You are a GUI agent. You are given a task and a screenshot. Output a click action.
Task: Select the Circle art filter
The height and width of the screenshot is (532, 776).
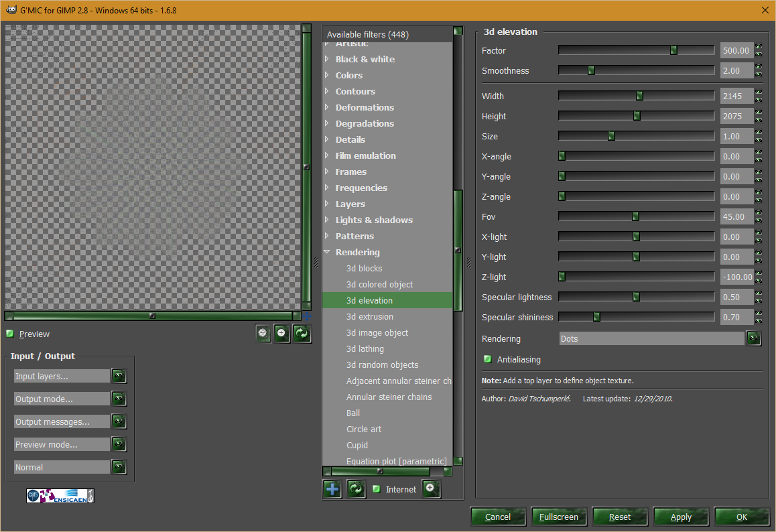coord(364,429)
